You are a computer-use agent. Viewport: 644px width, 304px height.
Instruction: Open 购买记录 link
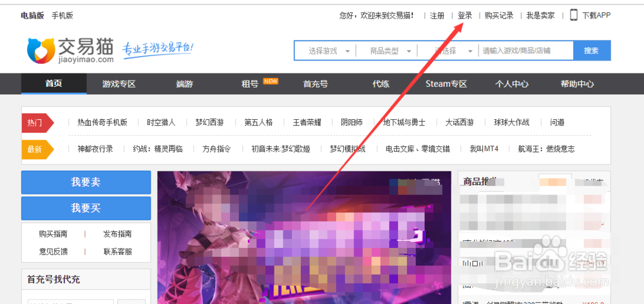point(499,15)
